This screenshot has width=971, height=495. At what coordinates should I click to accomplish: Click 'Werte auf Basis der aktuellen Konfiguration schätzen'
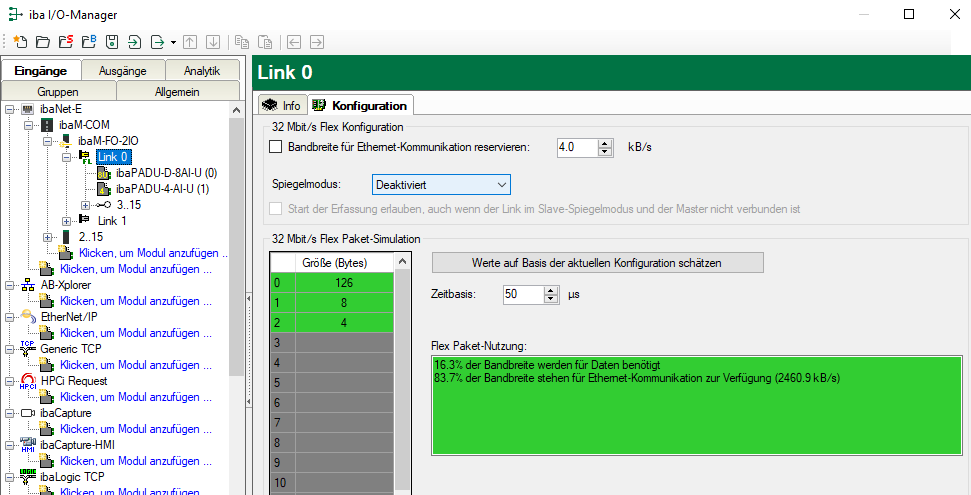tap(598, 263)
